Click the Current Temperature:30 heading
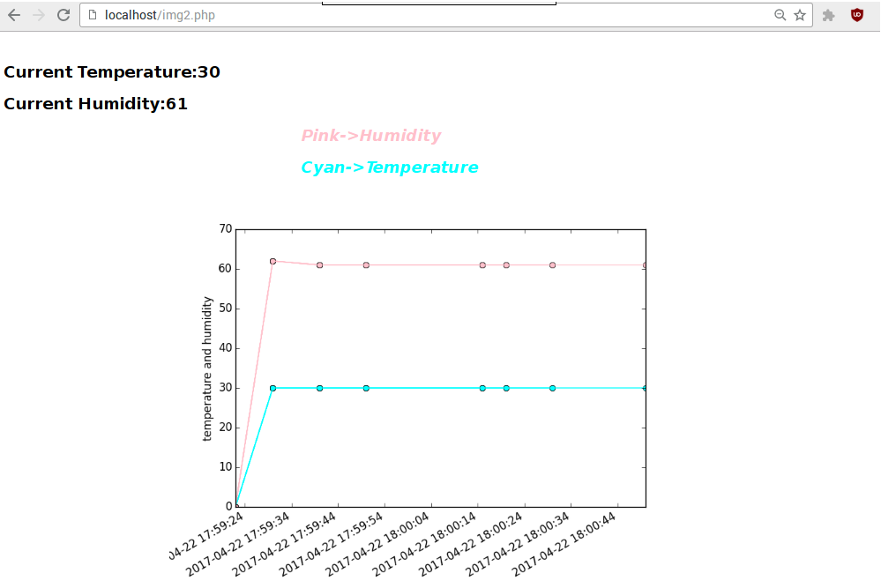This screenshot has height=588, width=881. (x=112, y=72)
